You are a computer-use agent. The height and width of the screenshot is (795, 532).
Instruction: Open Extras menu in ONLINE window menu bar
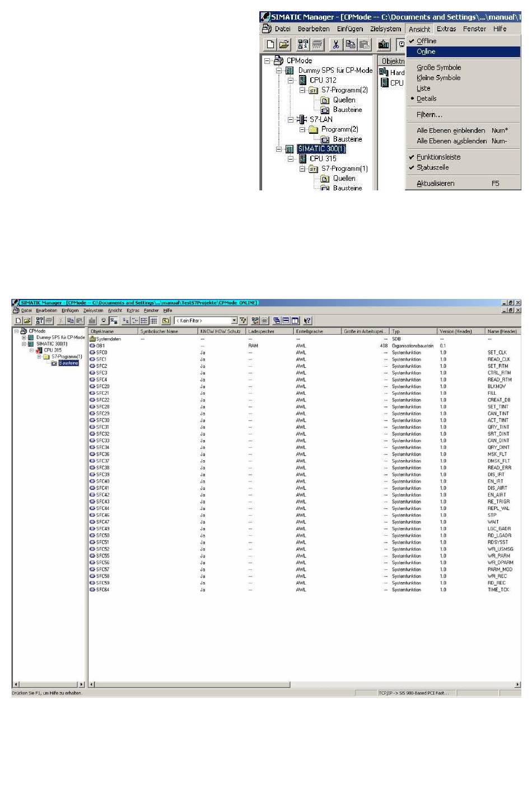click(x=133, y=310)
